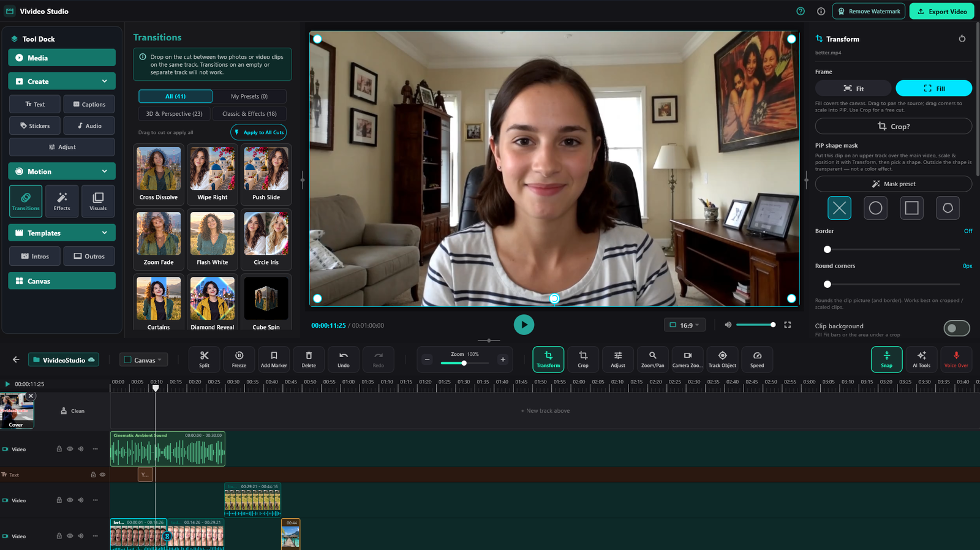Open the Effects panel in Motion
The height and width of the screenshot is (550, 980).
(62, 201)
